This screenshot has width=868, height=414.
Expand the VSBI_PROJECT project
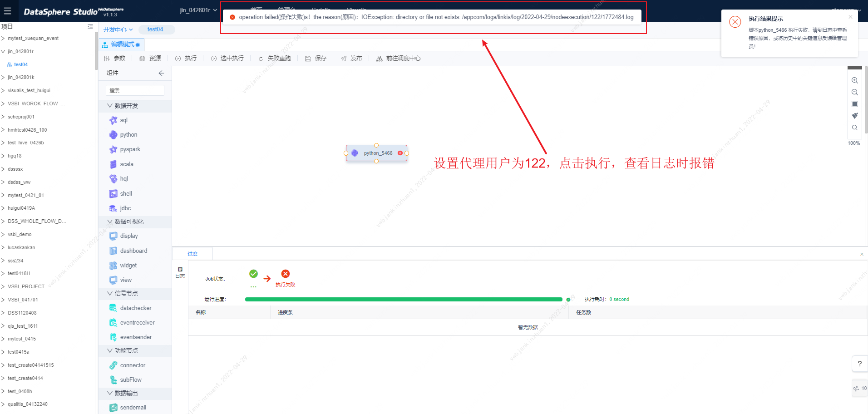[3, 287]
